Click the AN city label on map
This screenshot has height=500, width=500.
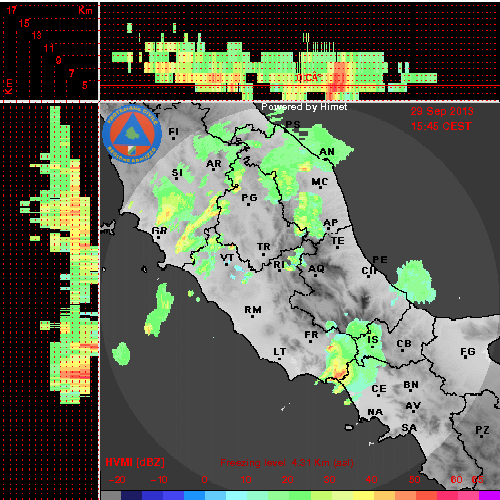(327, 152)
